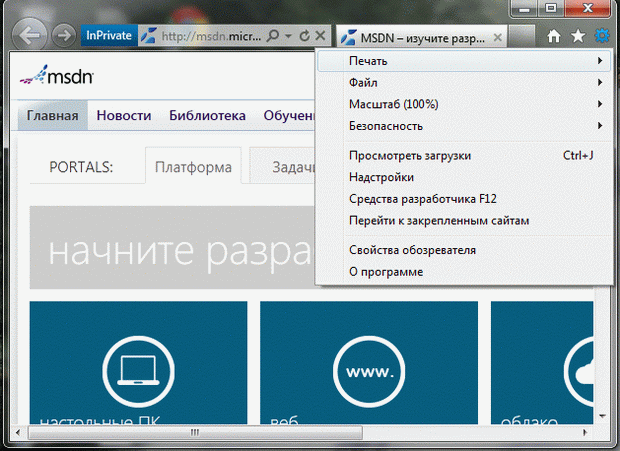Select the Платформа portal tab
Screen dimensions: 620x451
[x=193, y=166]
